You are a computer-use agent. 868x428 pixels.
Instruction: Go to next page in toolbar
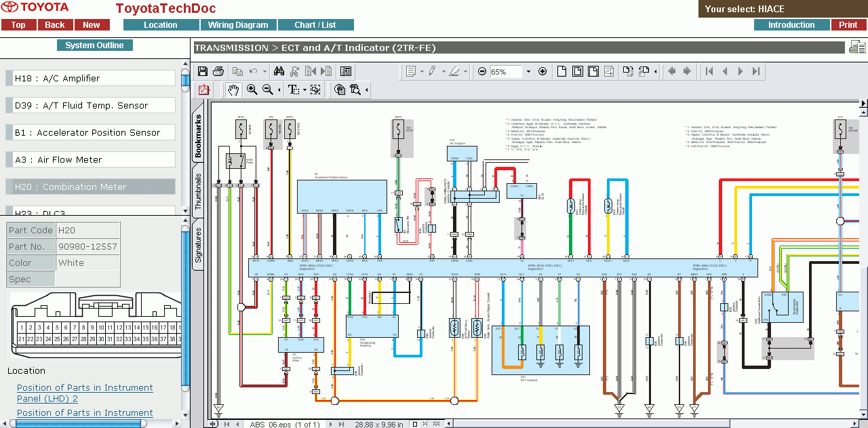click(x=741, y=71)
